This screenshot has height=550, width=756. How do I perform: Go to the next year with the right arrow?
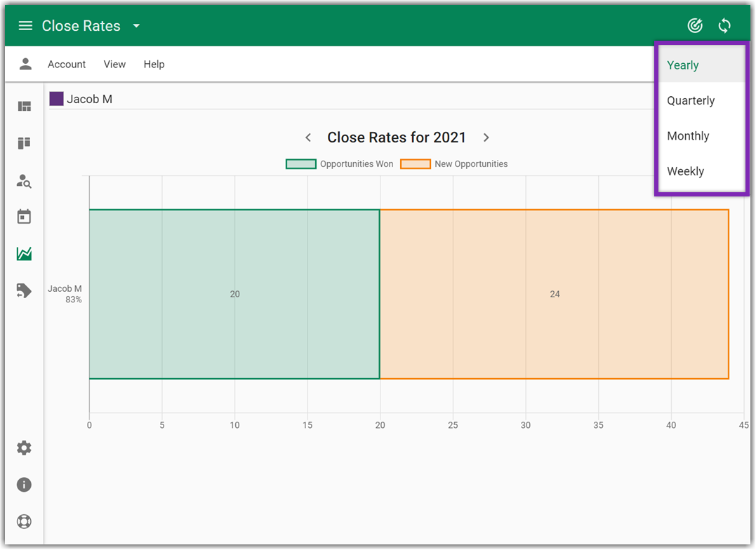pyautogui.click(x=486, y=137)
